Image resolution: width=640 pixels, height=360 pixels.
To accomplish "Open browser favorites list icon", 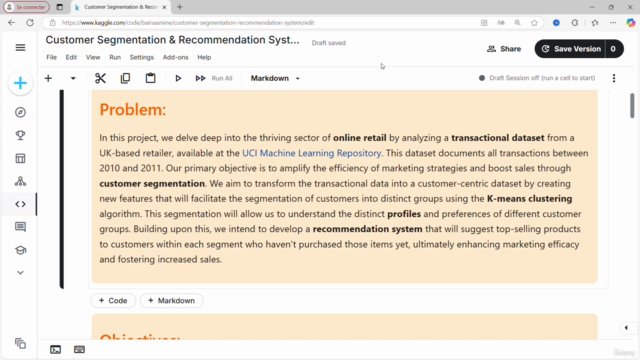I will pos(595,23).
